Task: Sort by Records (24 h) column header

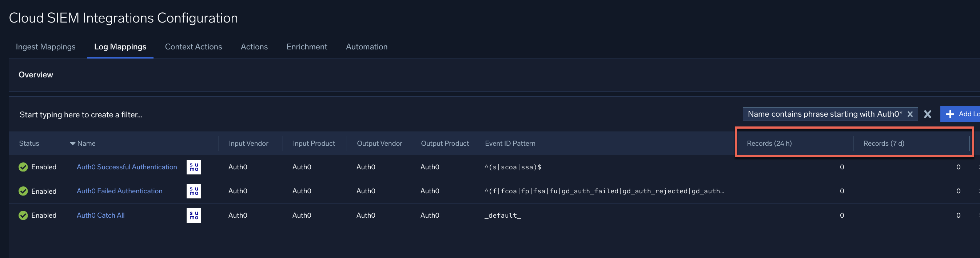Action: click(x=769, y=144)
